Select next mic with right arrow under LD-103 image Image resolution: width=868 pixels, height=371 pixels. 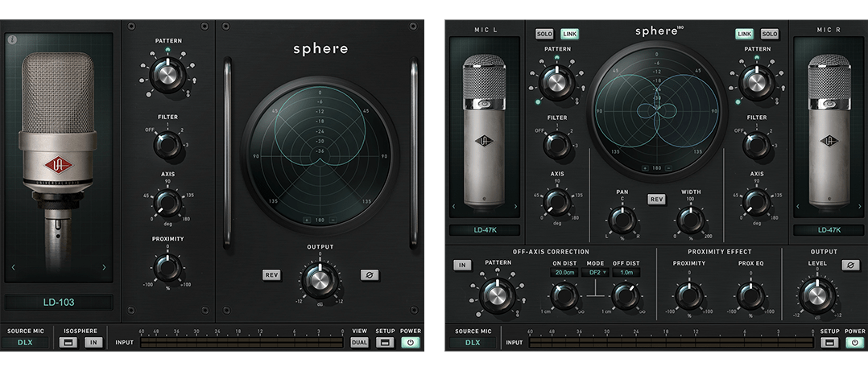104,267
